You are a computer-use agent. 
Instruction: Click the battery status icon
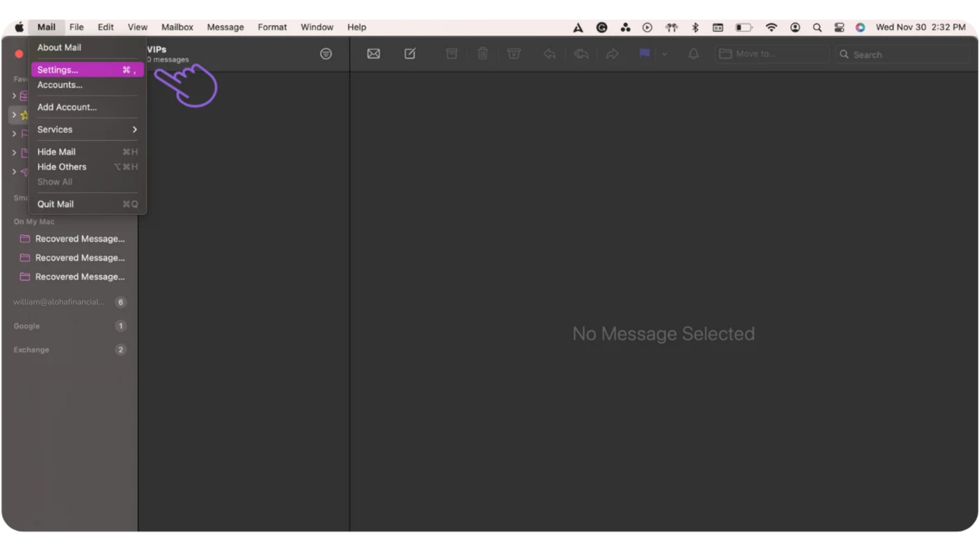pos(744,27)
